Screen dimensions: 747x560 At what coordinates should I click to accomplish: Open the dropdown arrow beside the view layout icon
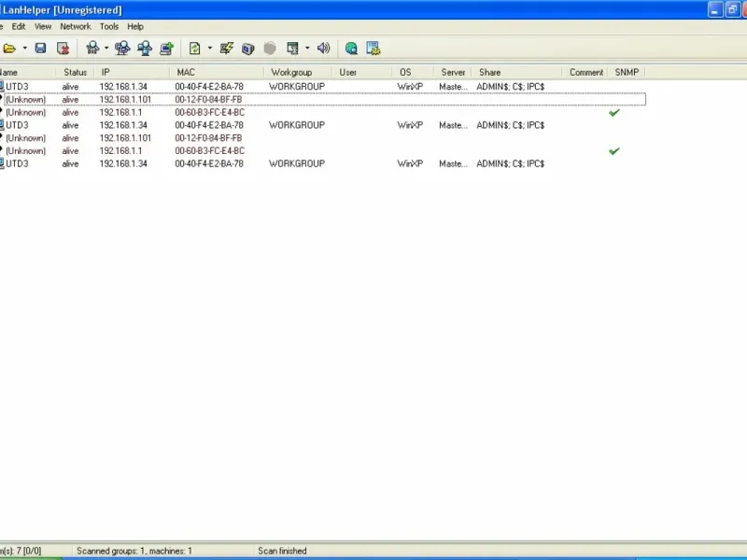[x=307, y=49]
